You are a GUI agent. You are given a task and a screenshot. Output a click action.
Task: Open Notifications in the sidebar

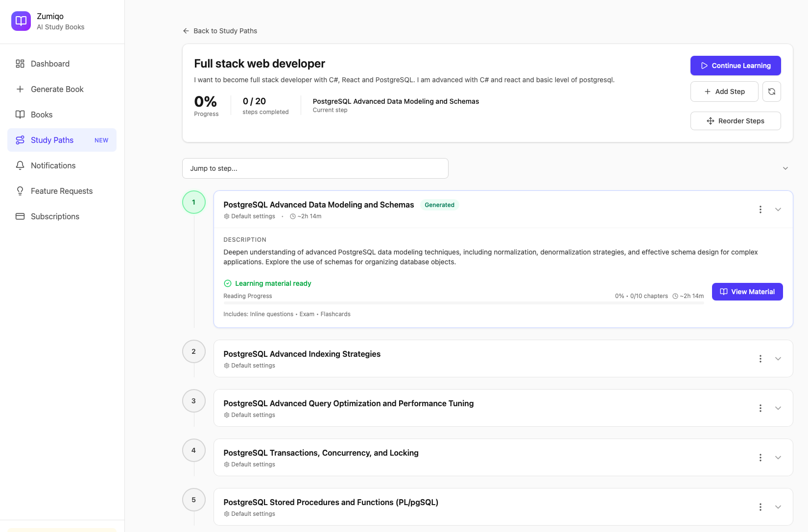(53, 165)
